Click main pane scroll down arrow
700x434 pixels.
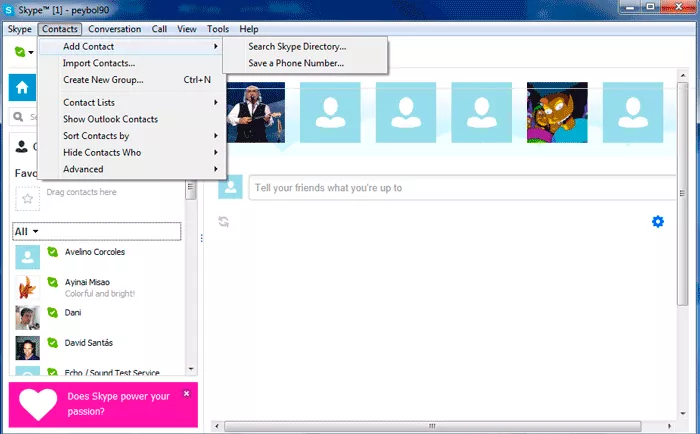(x=683, y=413)
